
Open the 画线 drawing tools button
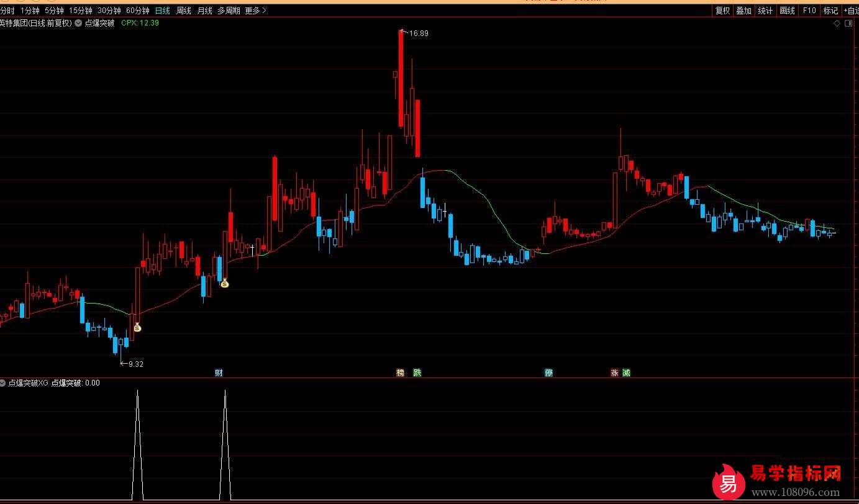(x=787, y=11)
